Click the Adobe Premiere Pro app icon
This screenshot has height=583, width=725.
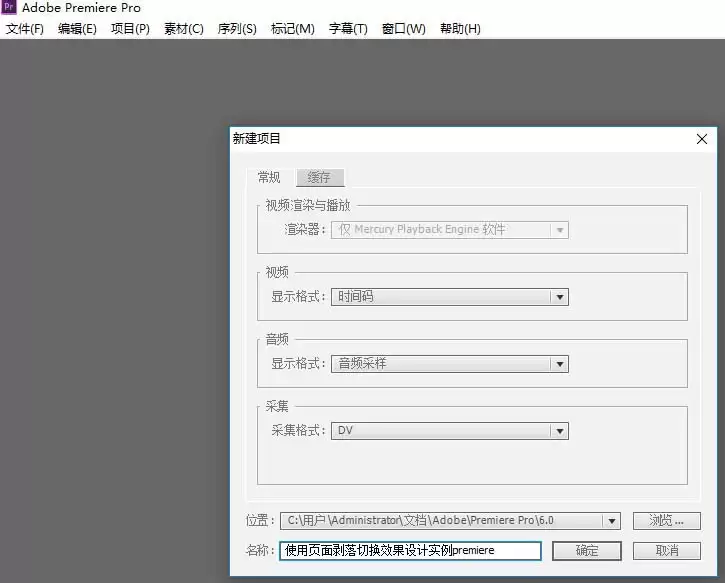tap(9, 8)
